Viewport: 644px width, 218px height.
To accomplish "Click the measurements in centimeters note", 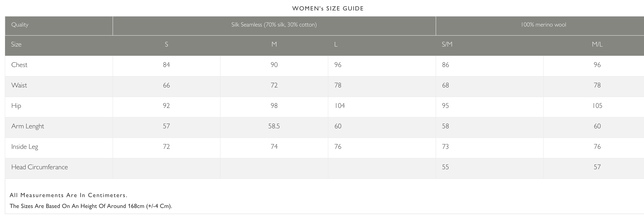I will pyautogui.click(x=69, y=195).
